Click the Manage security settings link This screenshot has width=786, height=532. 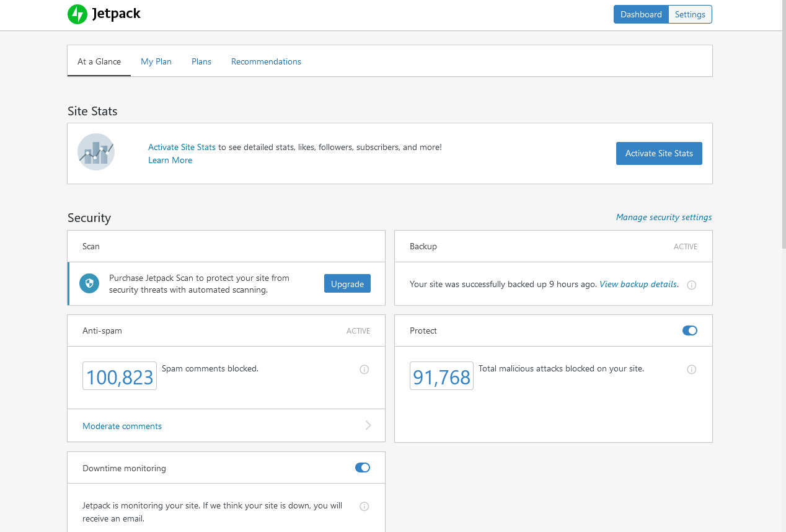click(x=663, y=217)
